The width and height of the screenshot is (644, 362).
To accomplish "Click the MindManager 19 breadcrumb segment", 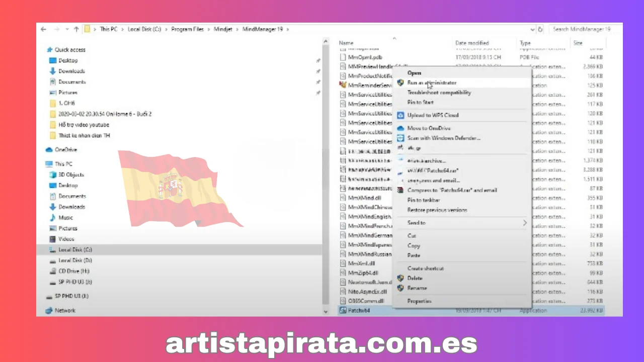I will 263,29.
